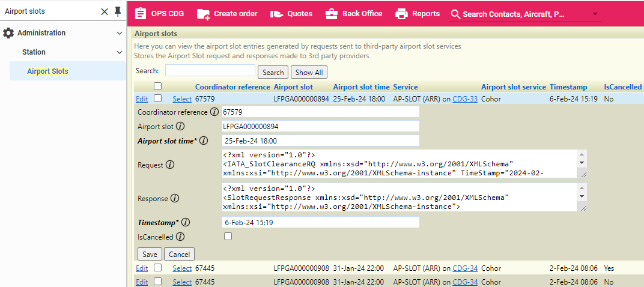The width and height of the screenshot is (644, 287).
Task: Click the sidebar Airport slots search box
Action: click(x=49, y=11)
